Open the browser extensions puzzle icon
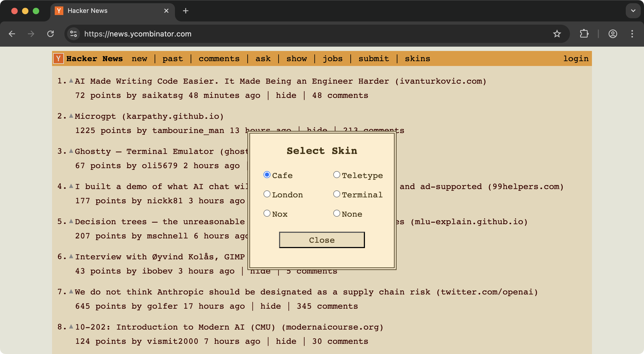Viewport: 644px width, 354px height. point(584,34)
